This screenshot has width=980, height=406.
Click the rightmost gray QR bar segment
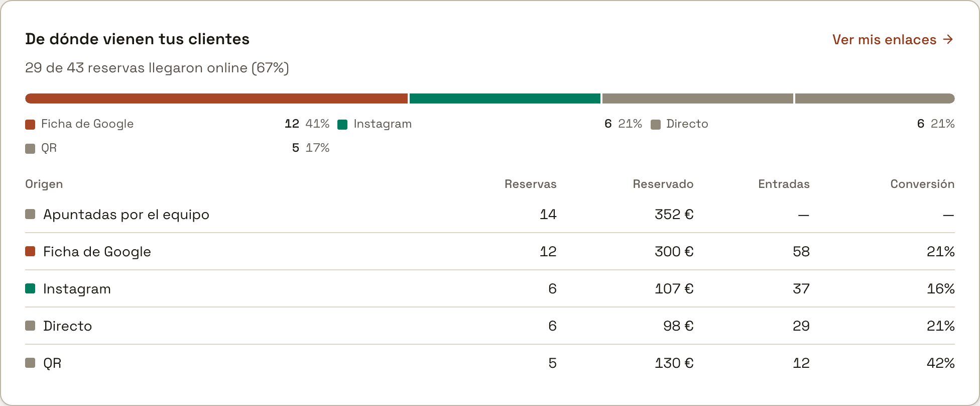pos(875,98)
